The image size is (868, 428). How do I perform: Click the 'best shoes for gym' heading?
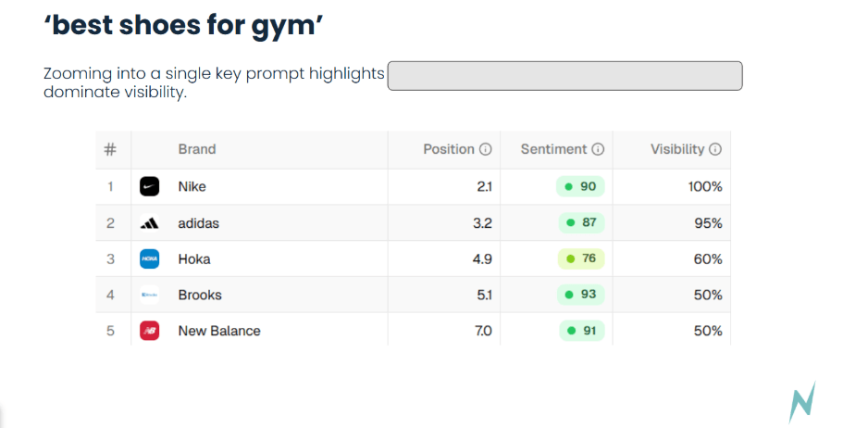coord(183,25)
